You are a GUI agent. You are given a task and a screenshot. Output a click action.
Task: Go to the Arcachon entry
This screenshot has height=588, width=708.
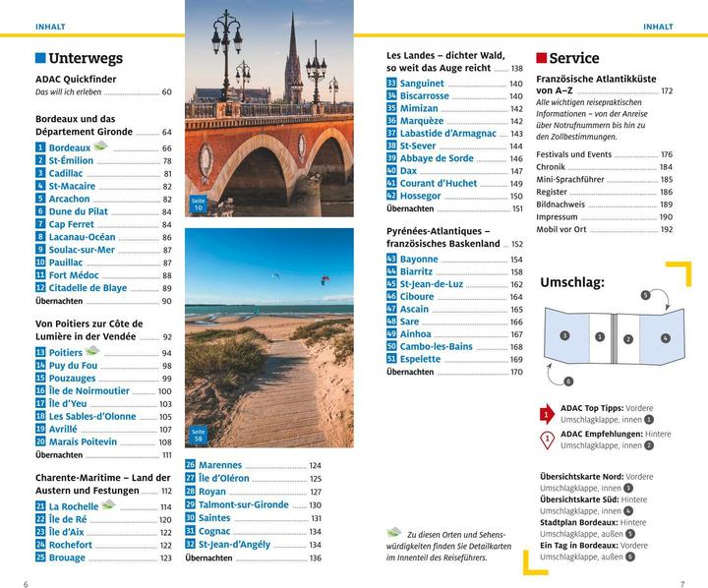pyautogui.click(x=103, y=199)
